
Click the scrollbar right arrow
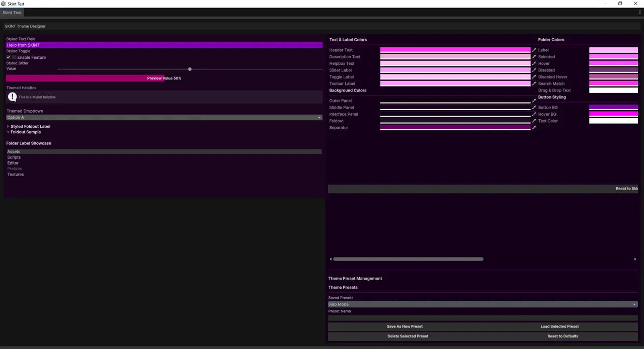point(635,259)
